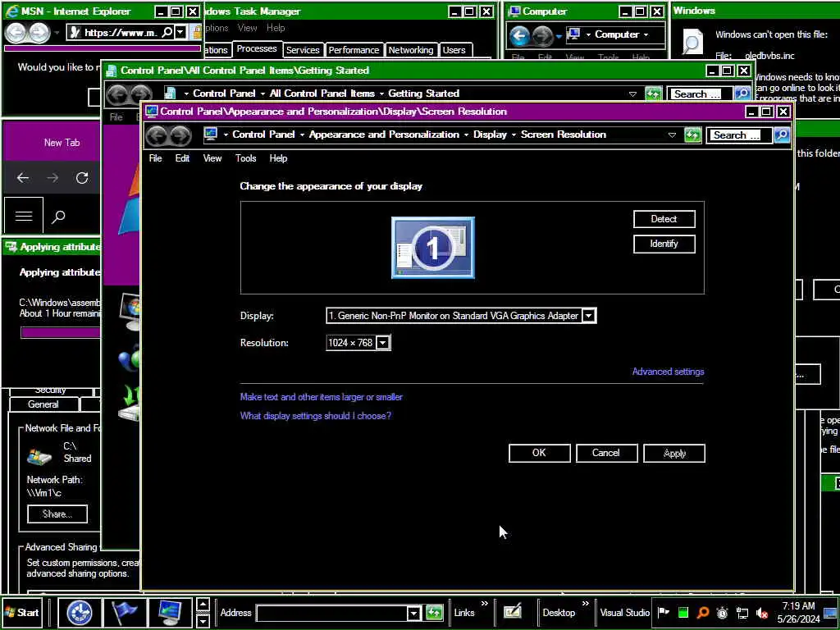Click the Apply button in Screen Resolution

coord(674,453)
